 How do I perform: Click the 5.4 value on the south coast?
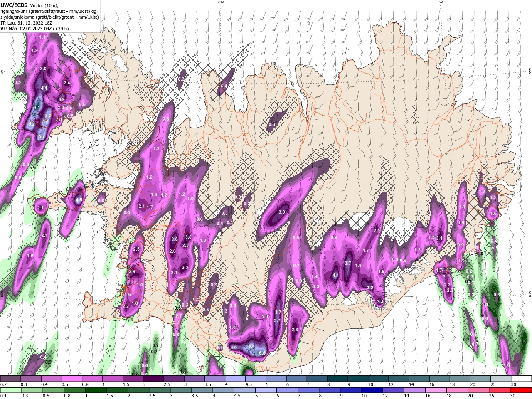coord(251,346)
